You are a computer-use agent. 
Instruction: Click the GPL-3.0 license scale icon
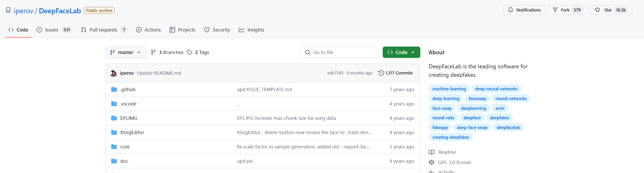pos(432,163)
